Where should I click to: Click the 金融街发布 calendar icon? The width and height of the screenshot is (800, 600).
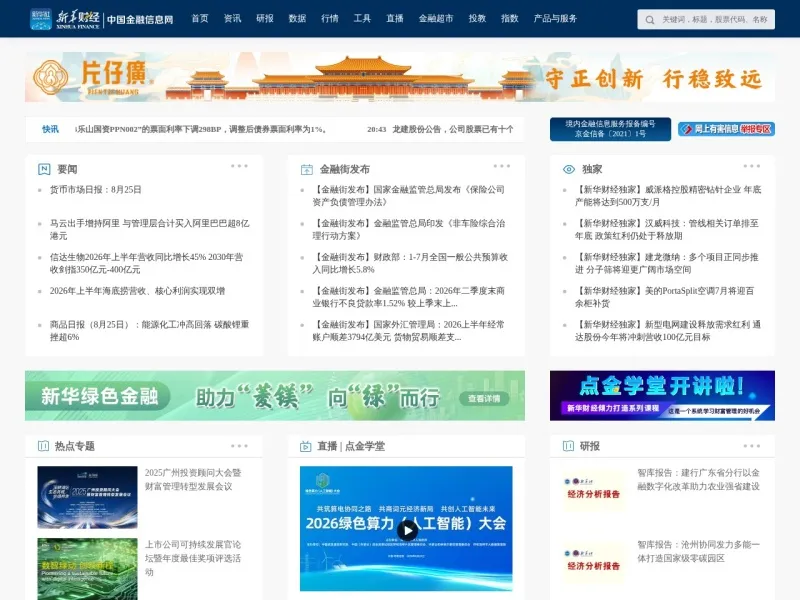click(x=307, y=169)
